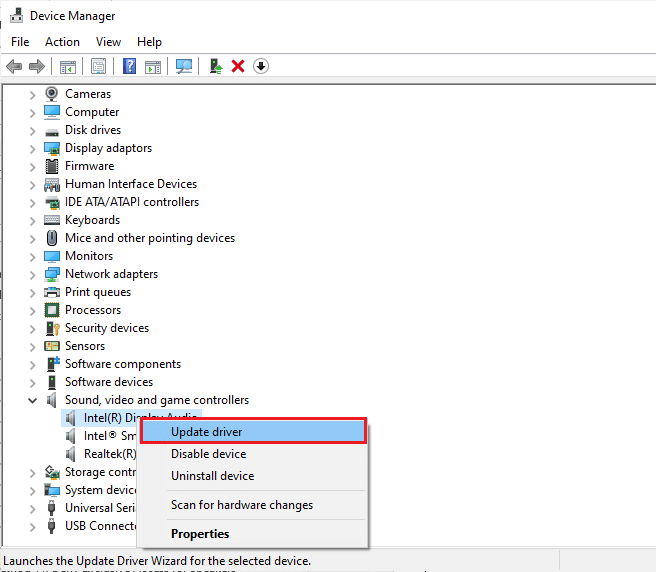
Task: Open the File menu
Action: pos(20,42)
